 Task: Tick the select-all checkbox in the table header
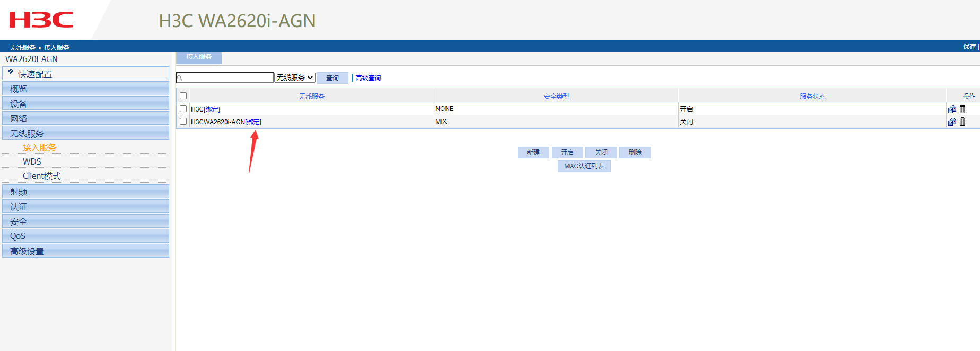click(183, 96)
